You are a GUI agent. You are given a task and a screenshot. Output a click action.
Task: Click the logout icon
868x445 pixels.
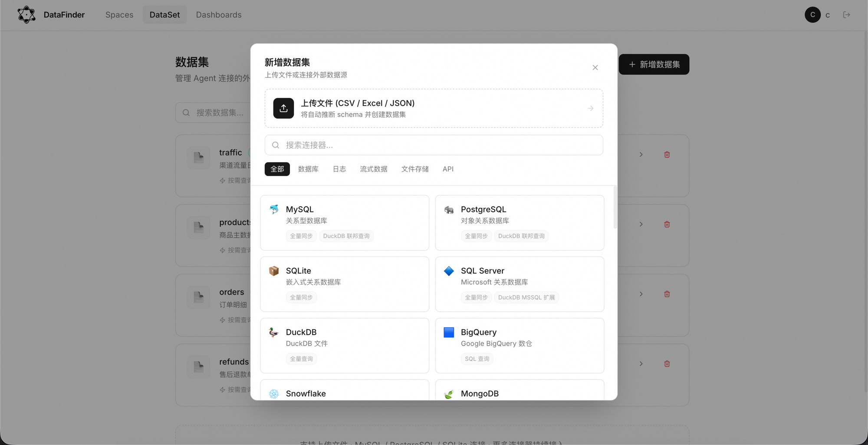point(846,15)
